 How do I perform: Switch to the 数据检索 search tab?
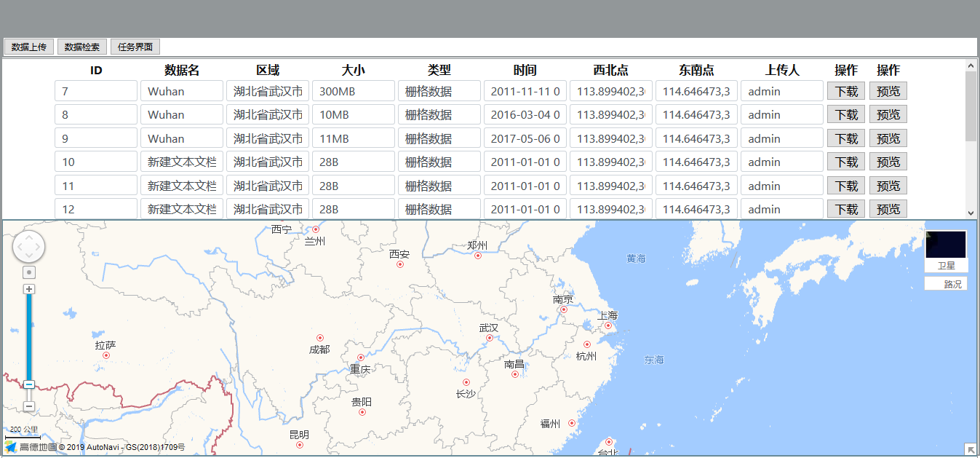pos(82,47)
